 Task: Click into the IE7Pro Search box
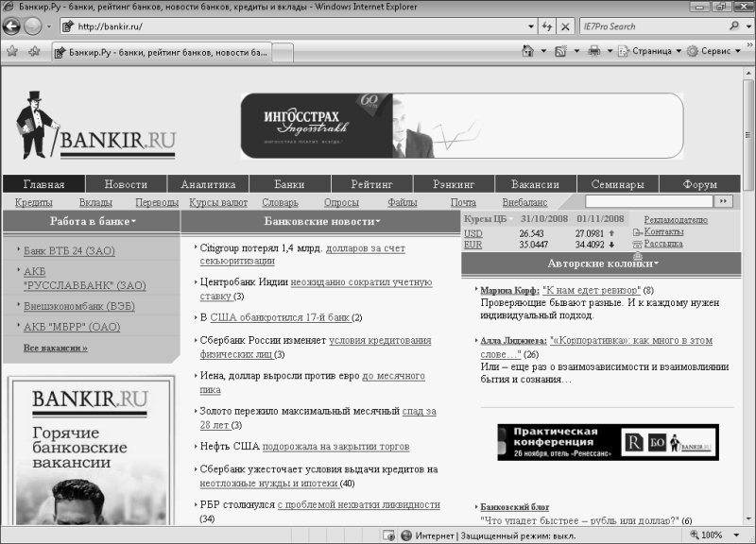[x=655, y=26]
